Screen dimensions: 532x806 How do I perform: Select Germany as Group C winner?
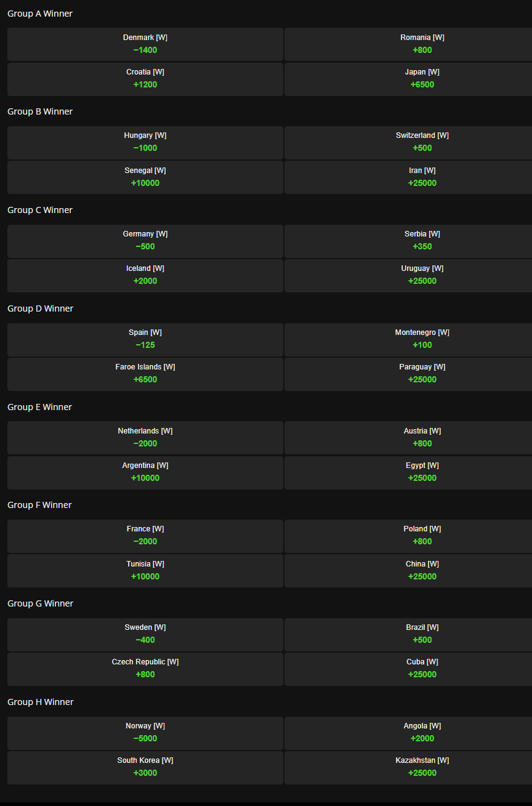click(x=145, y=241)
